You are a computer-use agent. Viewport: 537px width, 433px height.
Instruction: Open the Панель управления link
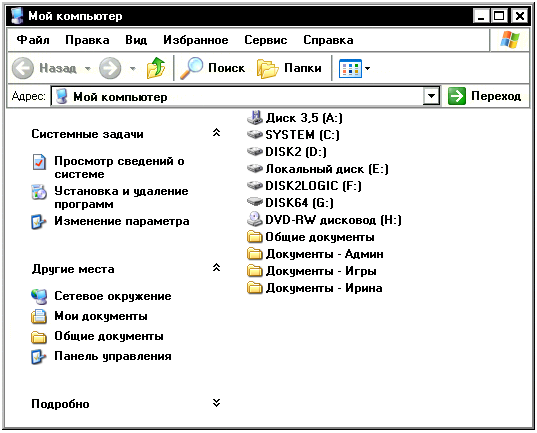[x=113, y=356]
